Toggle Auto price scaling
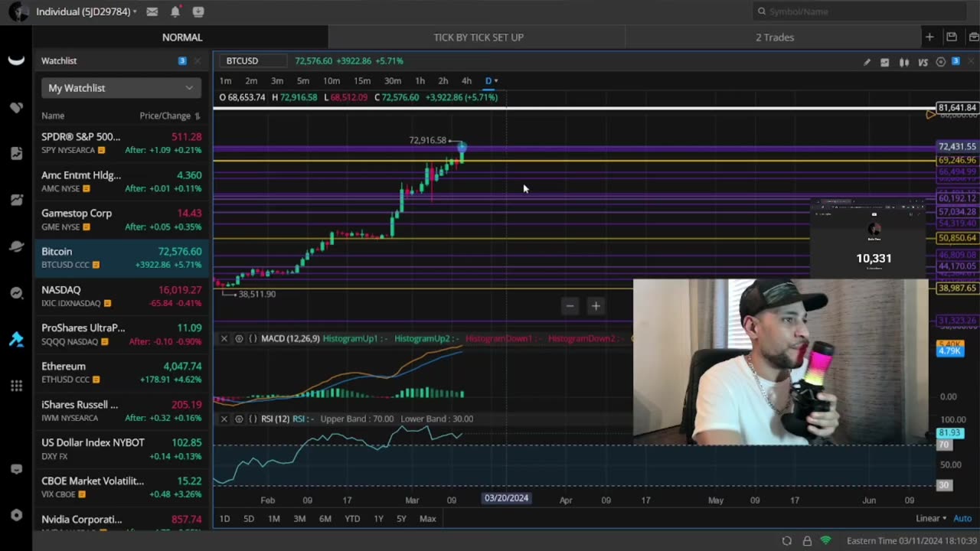This screenshot has height=551, width=980. click(x=962, y=518)
